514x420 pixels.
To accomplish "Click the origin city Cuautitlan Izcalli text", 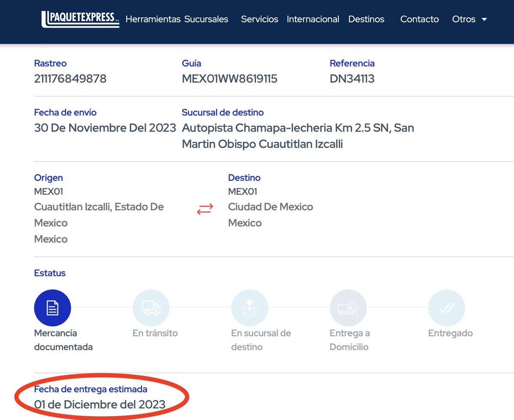I will click(99, 215).
